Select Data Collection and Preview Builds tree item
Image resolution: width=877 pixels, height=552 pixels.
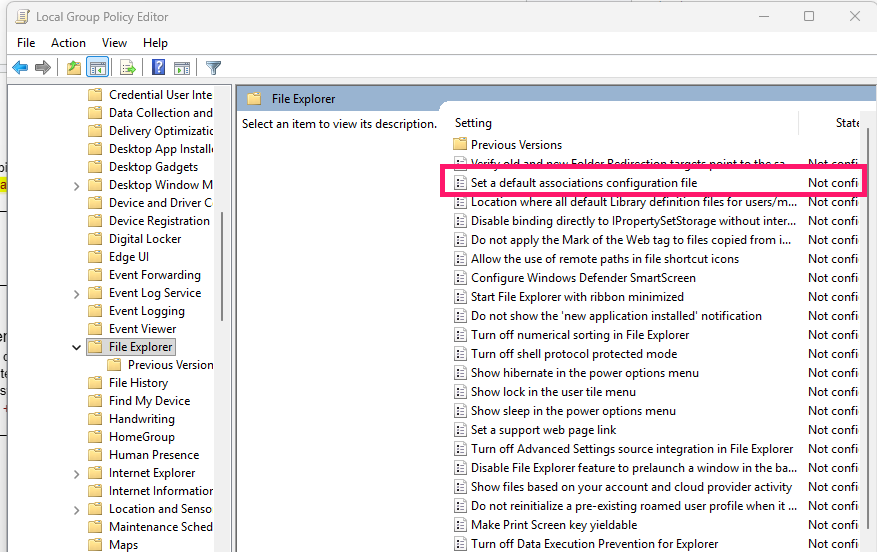(x=161, y=113)
